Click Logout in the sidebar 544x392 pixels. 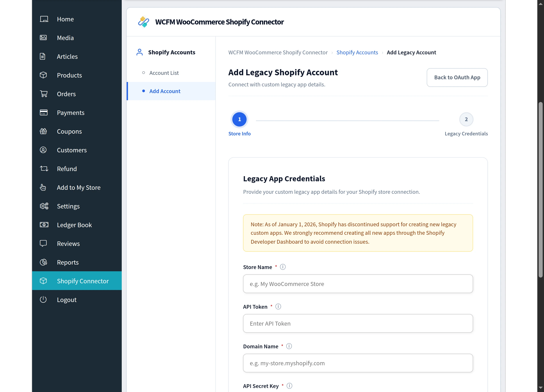pyautogui.click(x=77, y=300)
